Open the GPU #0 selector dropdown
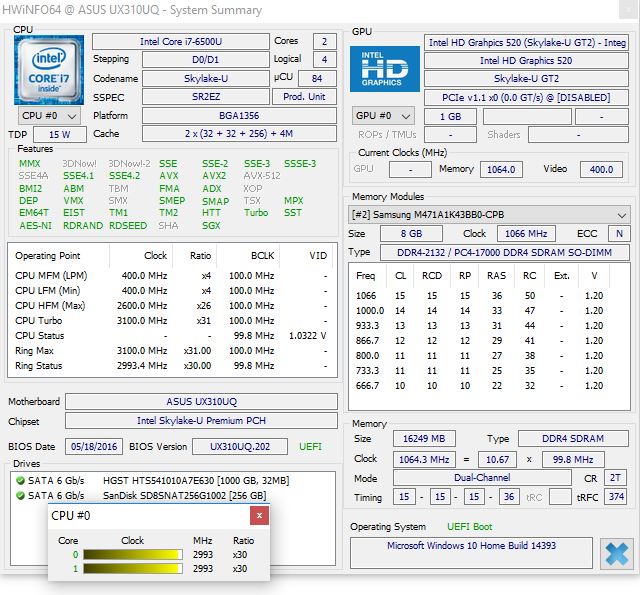Image resolution: width=640 pixels, height=595 pixels. [x=383, y=116]
